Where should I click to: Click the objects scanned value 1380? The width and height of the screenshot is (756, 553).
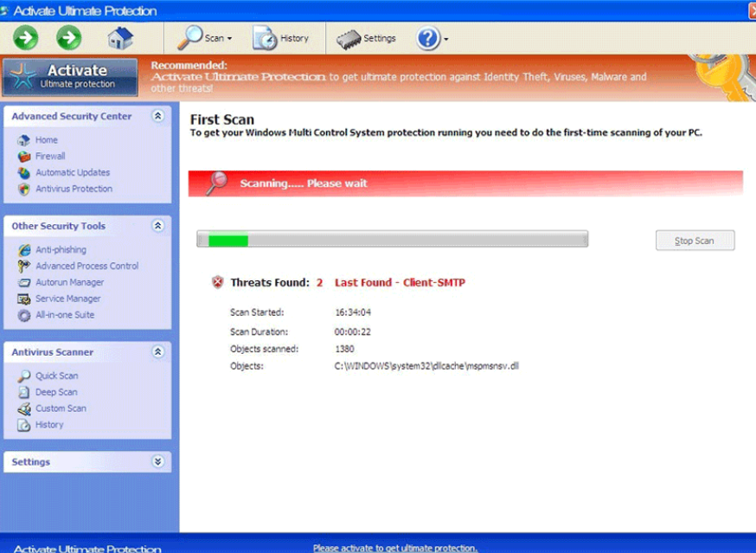click(344, 349)
